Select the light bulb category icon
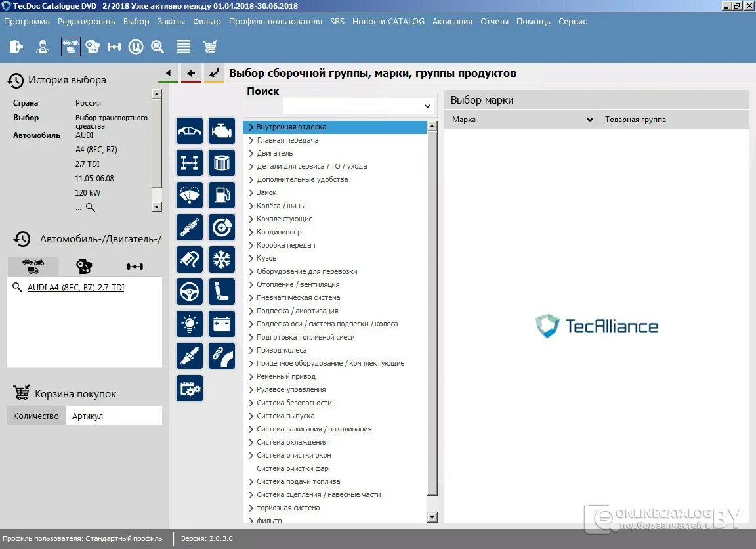Image resolution: width=756 pixels, height=549 pixels. (x=190, y=324)
